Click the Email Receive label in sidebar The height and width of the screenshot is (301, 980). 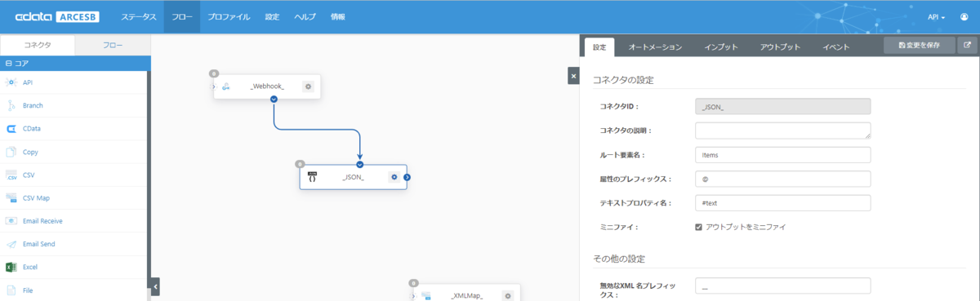click(42, 221)
